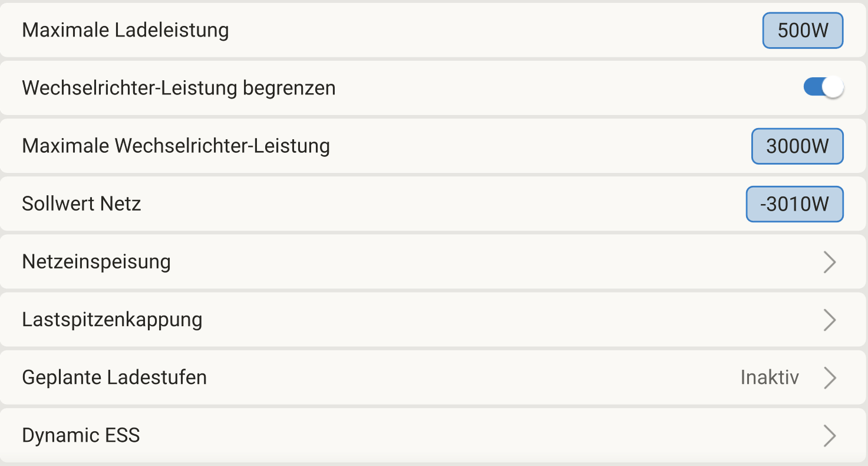This screenshot has width=868, height=466.
Task: Click the Inaktiv status text
Action: pyautogui.click(x=770, y=378)
